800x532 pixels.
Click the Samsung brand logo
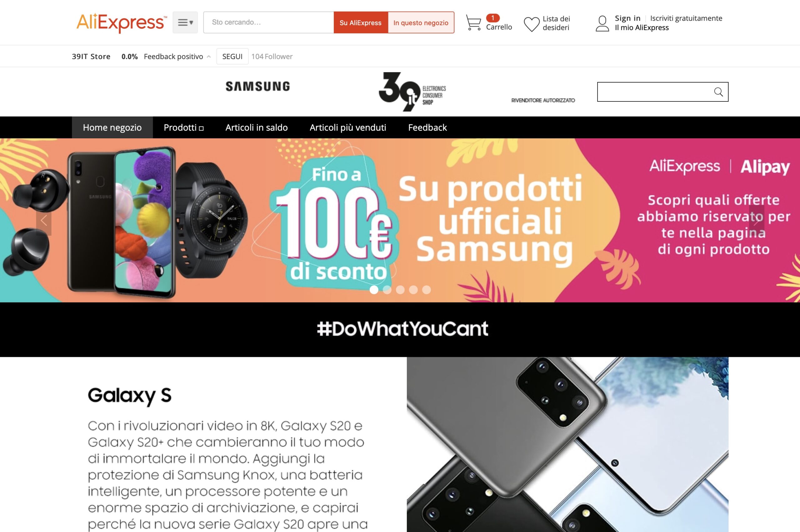[258, 86]
